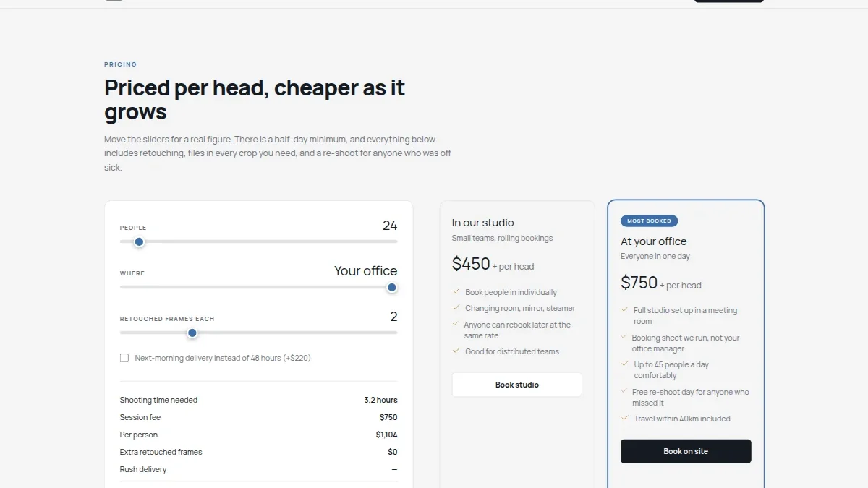Click the Book studio button
The height and width of the screenshot is (488, 868).
(x=517, y=385)
